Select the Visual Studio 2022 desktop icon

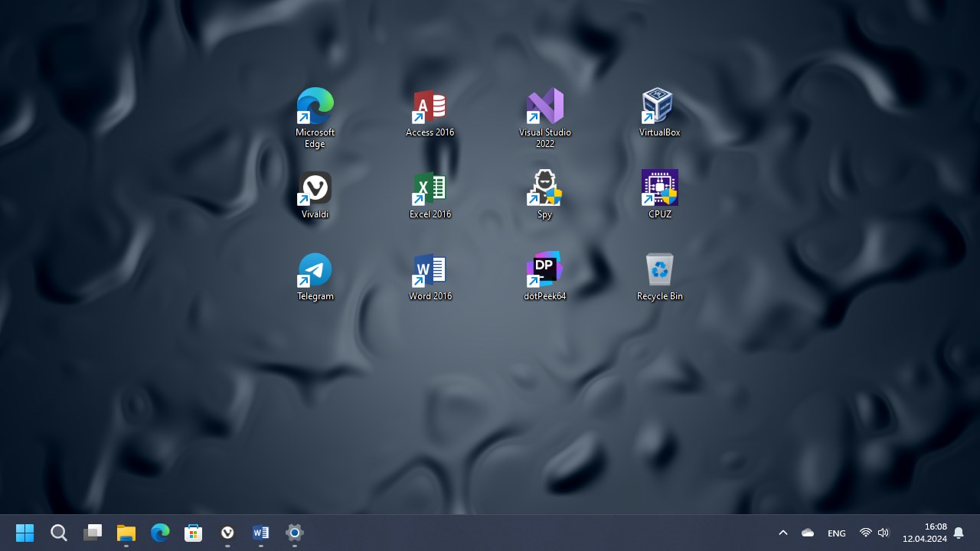coord(545,118)
